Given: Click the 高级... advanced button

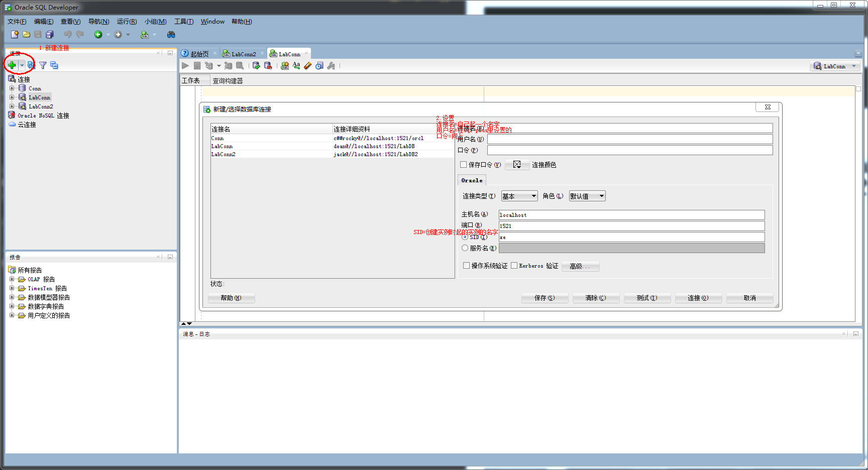Looking at the screenshot, I should click(580, 266).
